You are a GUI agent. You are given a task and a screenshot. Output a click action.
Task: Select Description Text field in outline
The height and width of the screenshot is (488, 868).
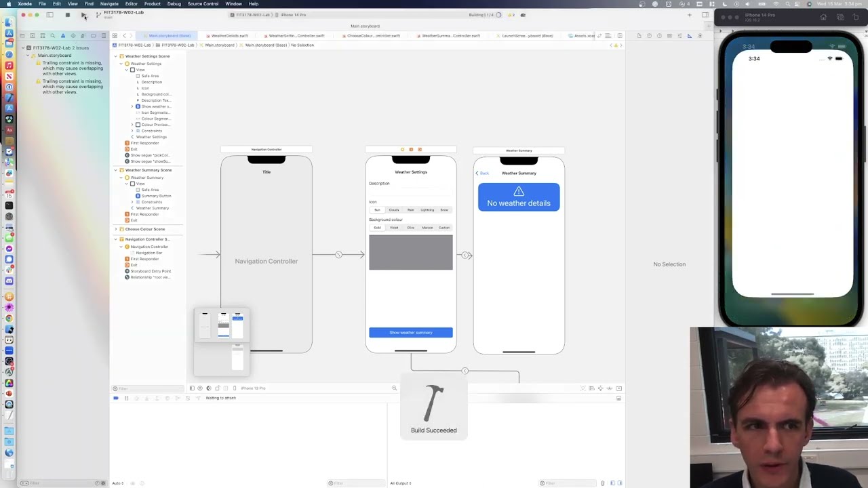click(x=155, y=100)
